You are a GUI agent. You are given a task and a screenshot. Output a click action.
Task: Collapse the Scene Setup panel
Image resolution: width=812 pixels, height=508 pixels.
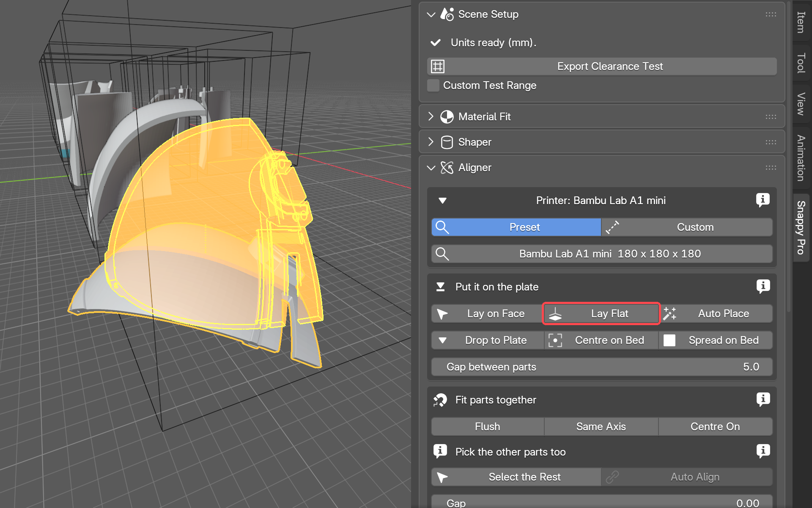click(x=431, y=14)
